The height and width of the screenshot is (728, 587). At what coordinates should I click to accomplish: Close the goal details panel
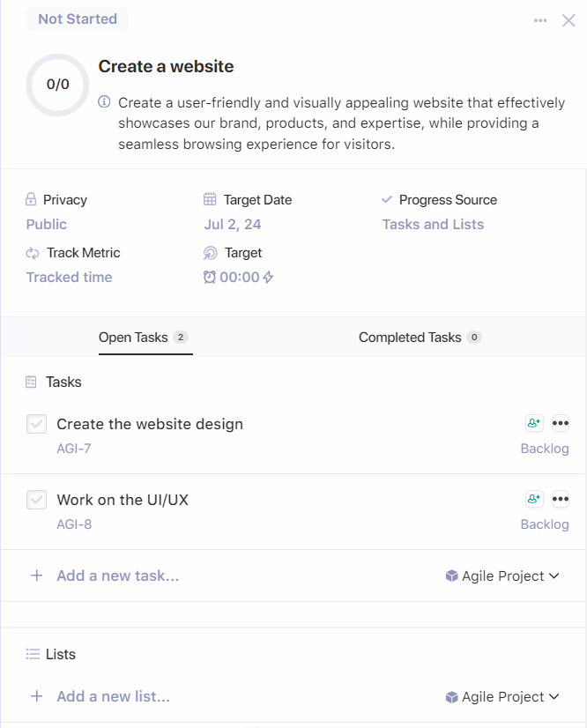tap(568, 20)
